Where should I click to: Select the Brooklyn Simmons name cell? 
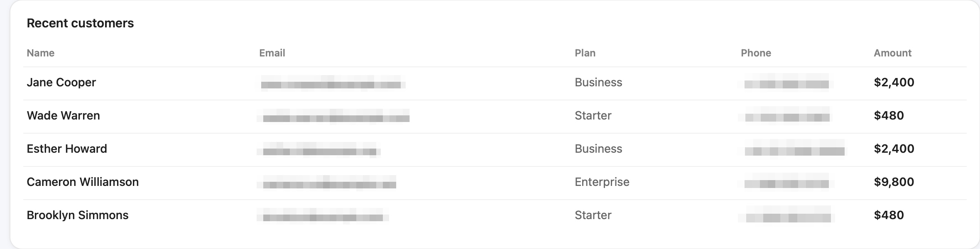pos(78,215)
